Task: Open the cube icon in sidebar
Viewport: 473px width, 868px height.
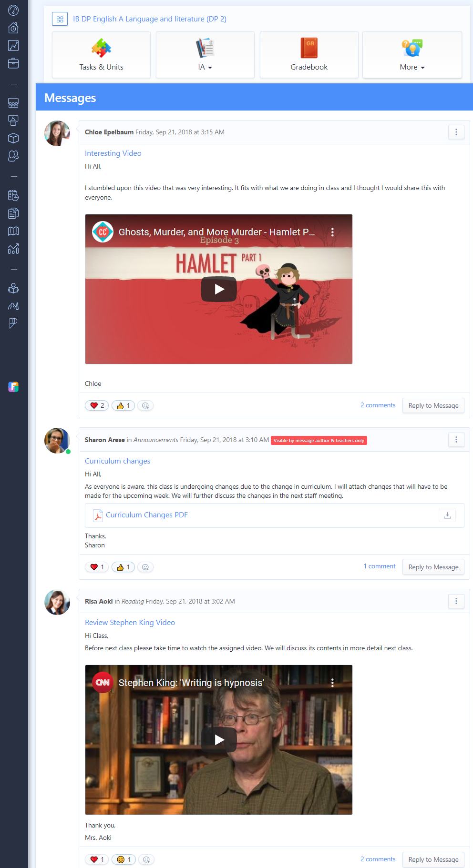Action: tap(13, 138)
